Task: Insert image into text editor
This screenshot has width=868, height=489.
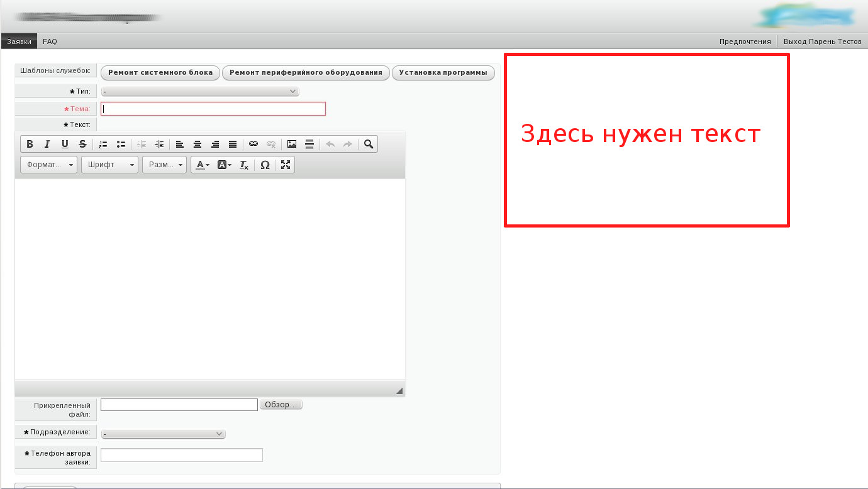Action: click(292, 144)
